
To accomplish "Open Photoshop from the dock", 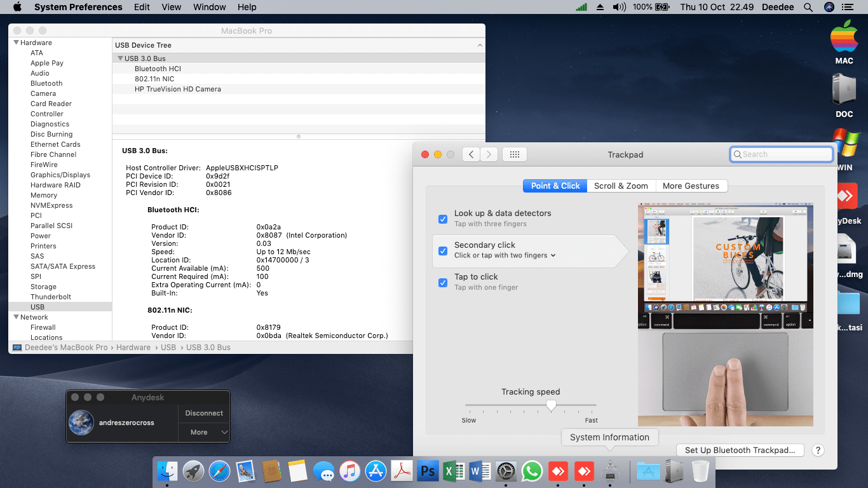I will coord(428,471).
